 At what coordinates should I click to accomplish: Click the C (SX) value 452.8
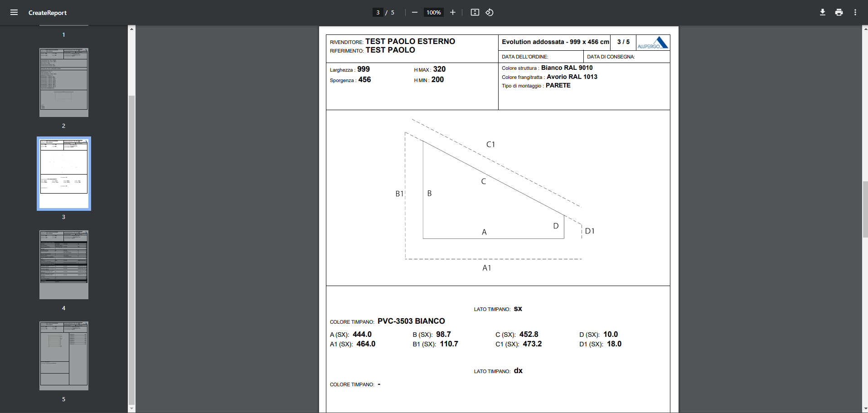pos(529,334)
